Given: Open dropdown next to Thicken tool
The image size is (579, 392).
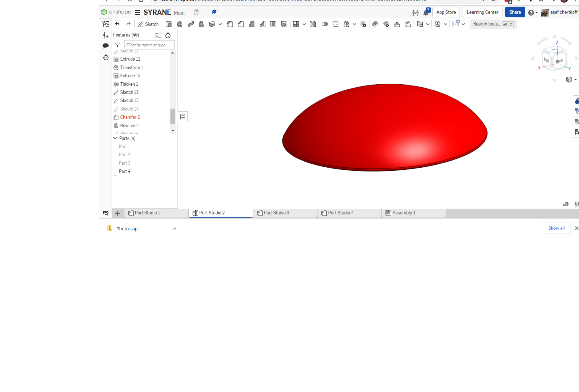Looking at the screenshot, I should (220, 24).
